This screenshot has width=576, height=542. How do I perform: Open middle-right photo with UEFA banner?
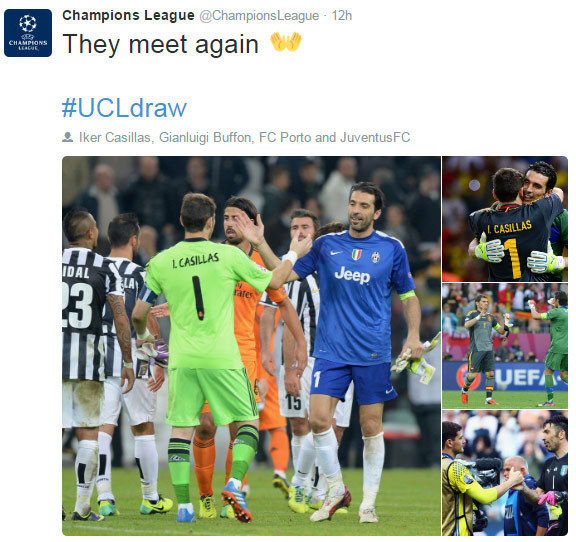tap(505, 346)
